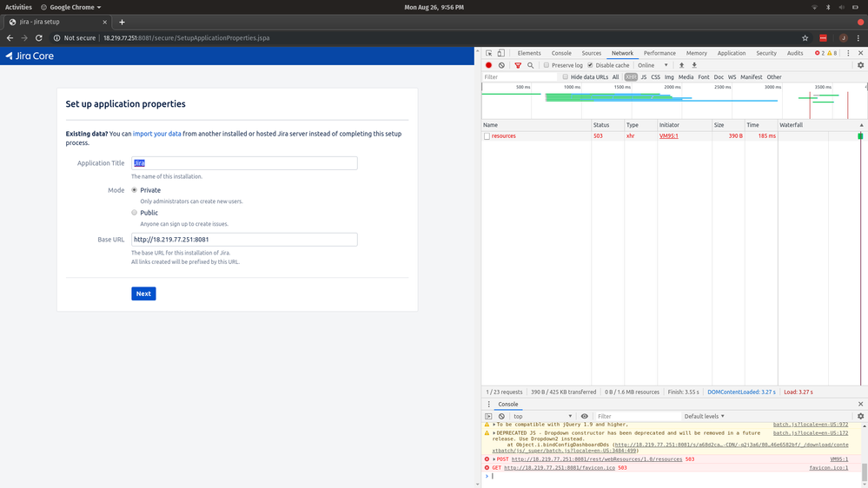
Task: Open a new browser tab
Action: click(122, 22)
